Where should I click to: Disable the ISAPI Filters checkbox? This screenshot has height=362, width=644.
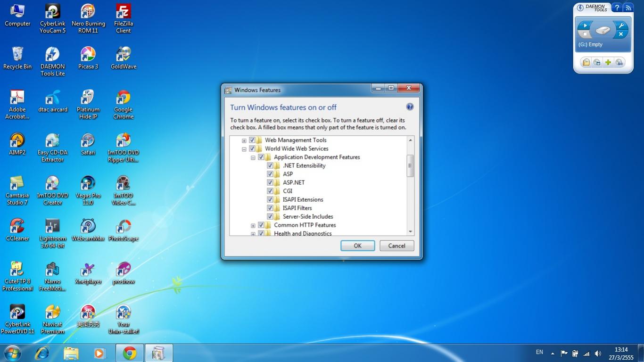click(270, 208)
